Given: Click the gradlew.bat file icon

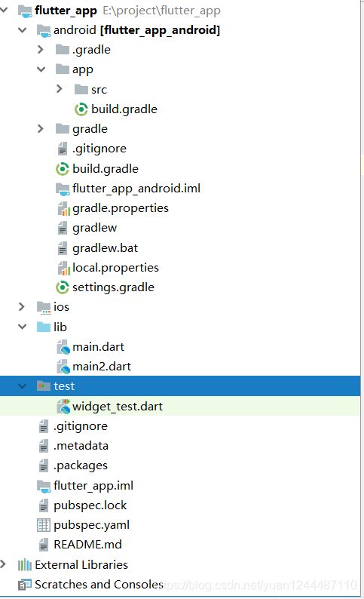Looking at the screenshot, I should pyautogui.click(x=63, y=248).
